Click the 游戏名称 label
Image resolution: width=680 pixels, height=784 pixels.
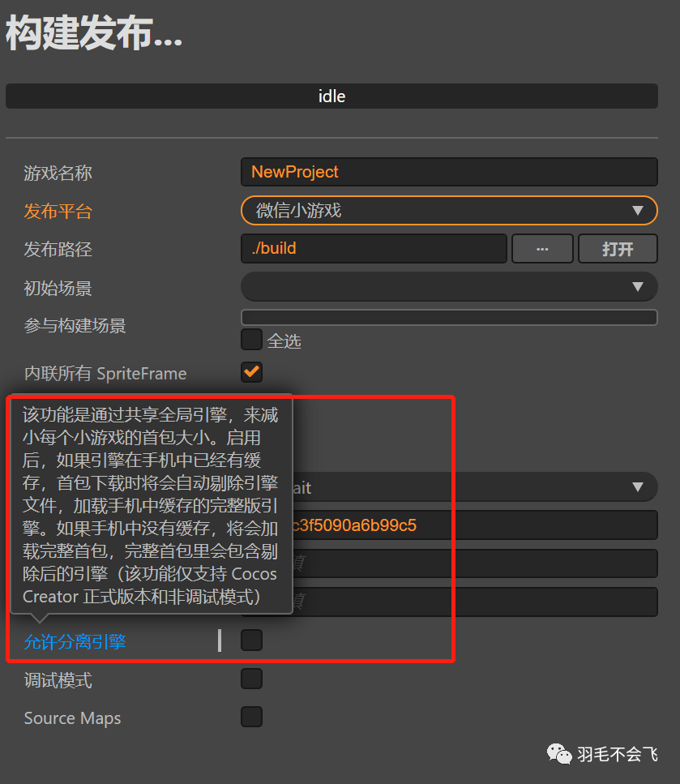58,173
